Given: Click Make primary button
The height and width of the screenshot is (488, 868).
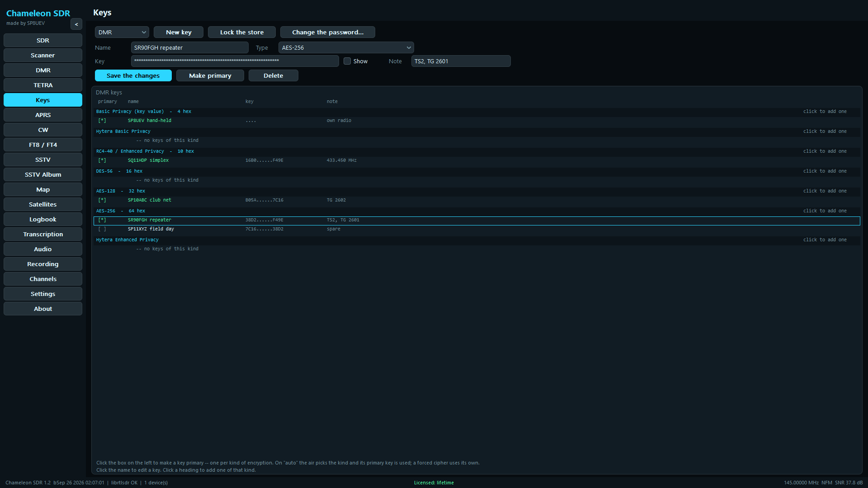Looking at the screenshot, I should [210, 75].
